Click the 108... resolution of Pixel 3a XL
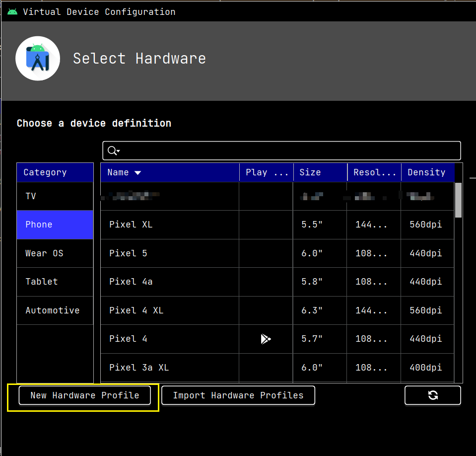 point(371,367)
